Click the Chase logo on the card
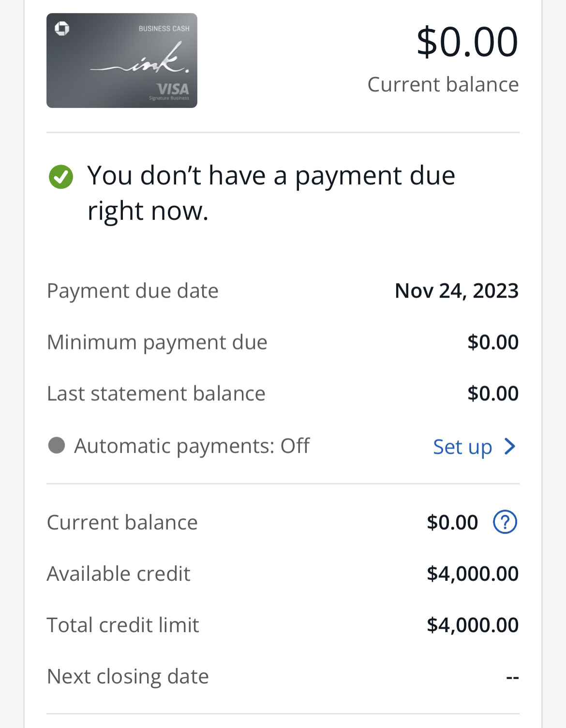 pos(62,29)
